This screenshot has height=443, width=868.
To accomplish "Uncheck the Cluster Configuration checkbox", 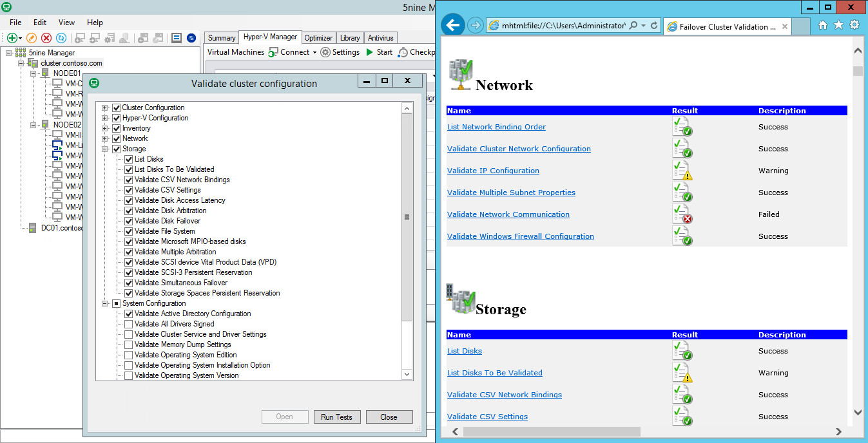I will pos(117,108).
